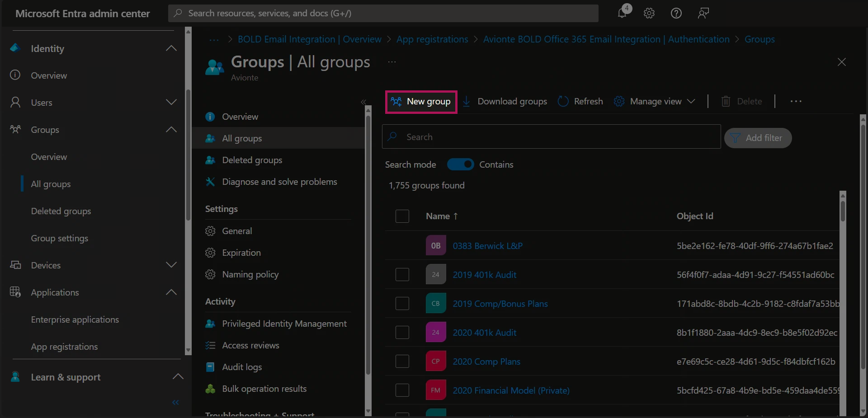The image size is (868, 418).
Task: Open the feedback person icon
Action: point(703,13)
